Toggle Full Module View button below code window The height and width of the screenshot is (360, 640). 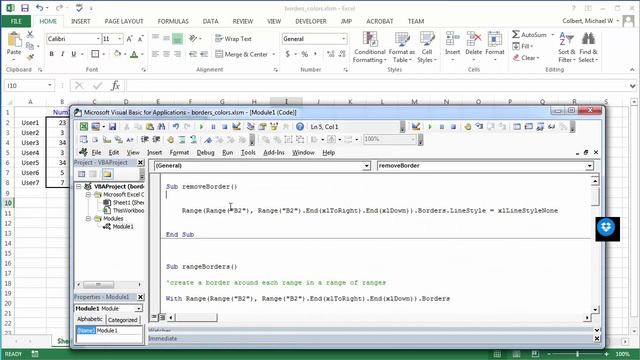click(162, 317)
